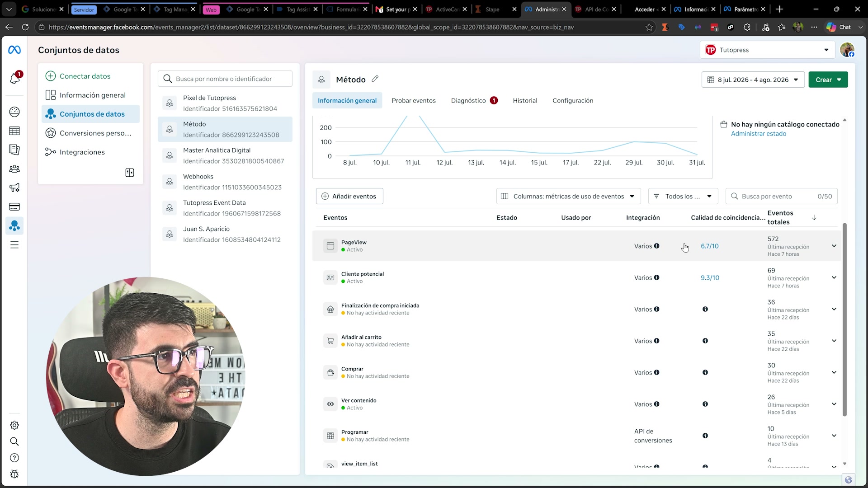Switch to Configuración tab
This screenshot has height=488, width=868.
coord(573,100)
